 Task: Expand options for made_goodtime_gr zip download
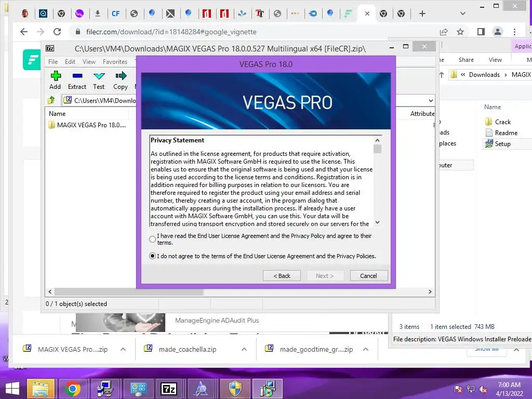click(x=365, y=349)
